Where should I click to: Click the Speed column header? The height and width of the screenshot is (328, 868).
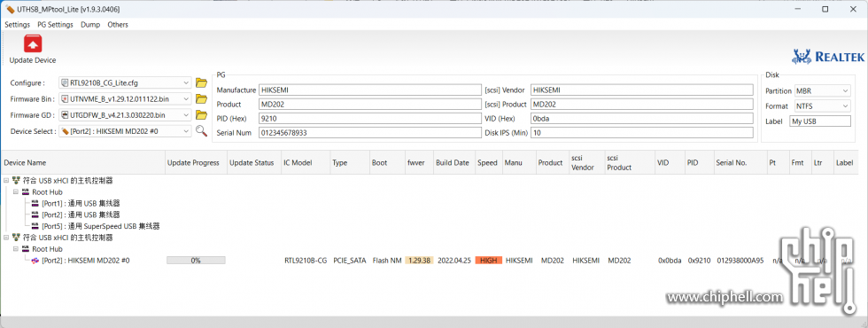488,163
